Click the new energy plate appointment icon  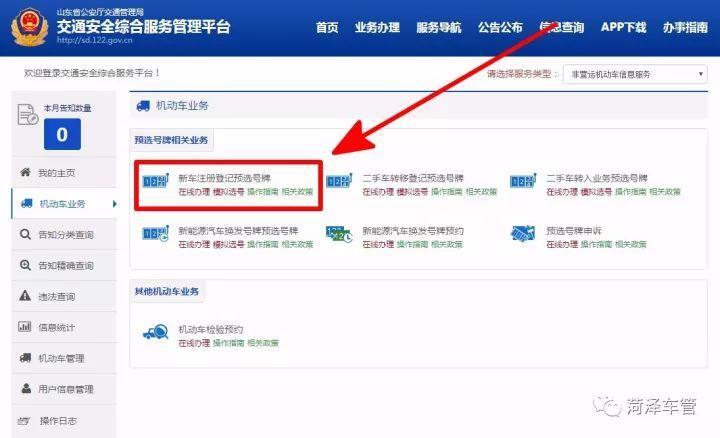[x=339, y=236]
